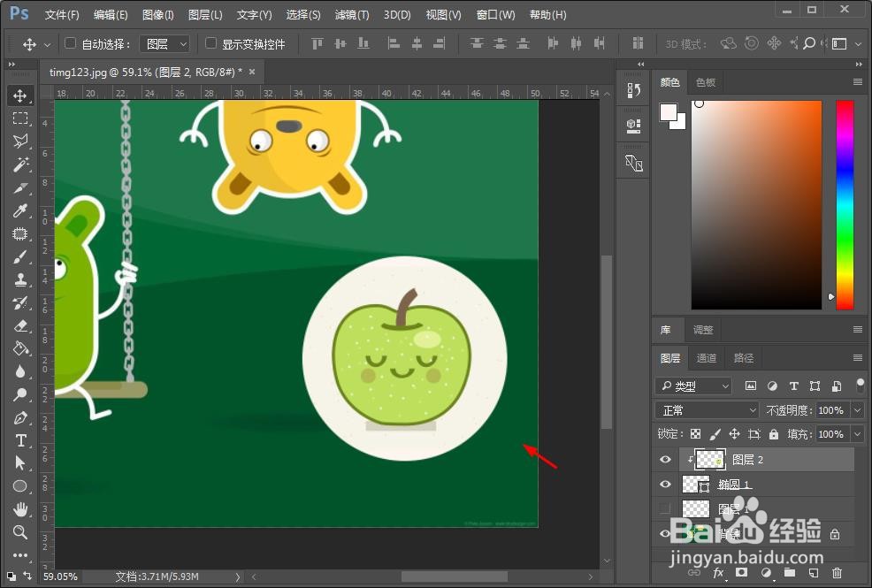872x588 pixels.
Task: Switch to the 通道 tab
Action: [x=707, y=358]
